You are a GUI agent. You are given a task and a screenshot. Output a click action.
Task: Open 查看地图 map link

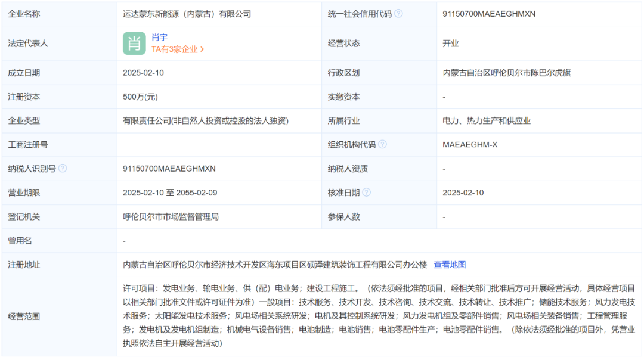(450, 265)
